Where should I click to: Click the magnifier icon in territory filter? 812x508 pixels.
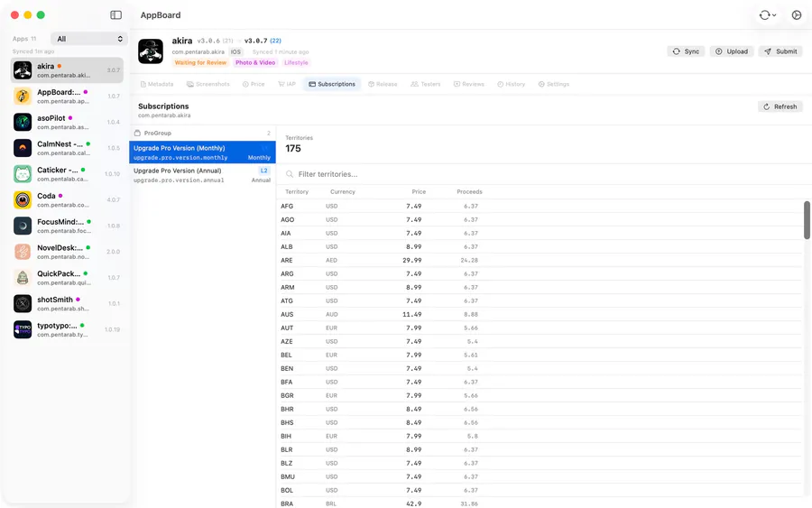click(290, 174)
